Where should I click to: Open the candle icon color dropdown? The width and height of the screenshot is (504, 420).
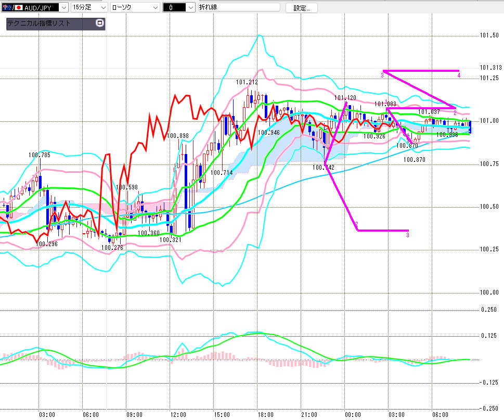point(191,8)
